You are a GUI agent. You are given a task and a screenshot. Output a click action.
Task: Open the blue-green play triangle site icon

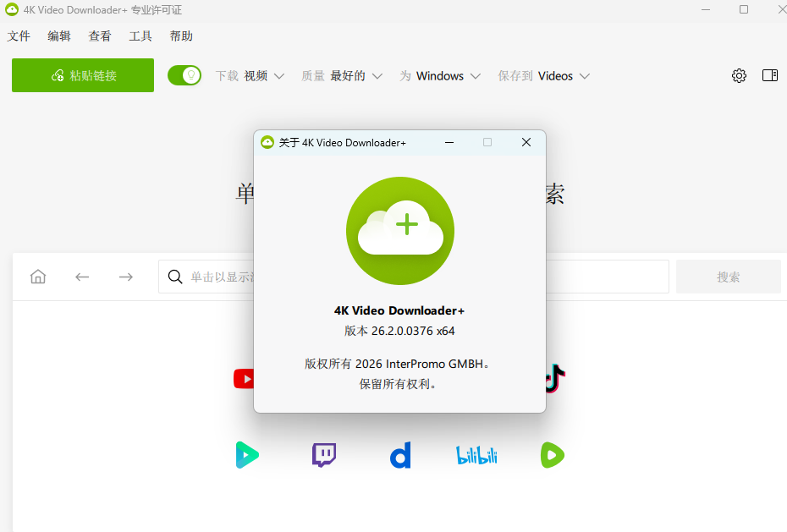pyautogui.click(x=247, y=455)
